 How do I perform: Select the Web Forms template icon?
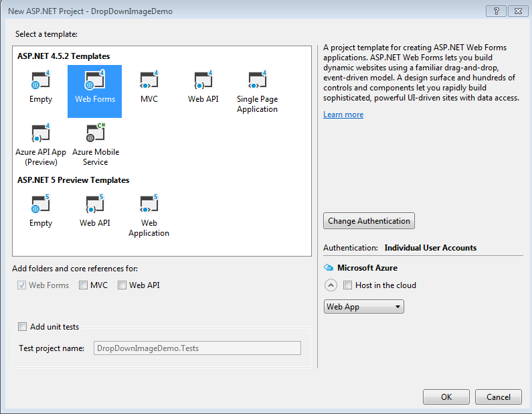coord(94,80)
